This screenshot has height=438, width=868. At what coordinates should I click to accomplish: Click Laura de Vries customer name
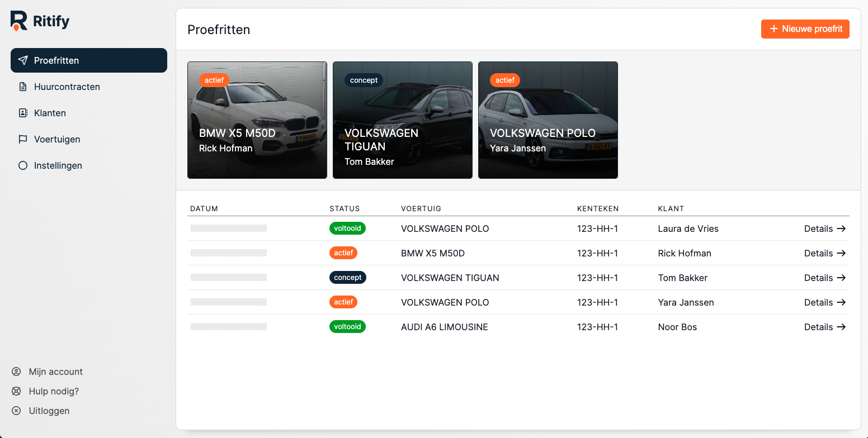pos(688,228)
